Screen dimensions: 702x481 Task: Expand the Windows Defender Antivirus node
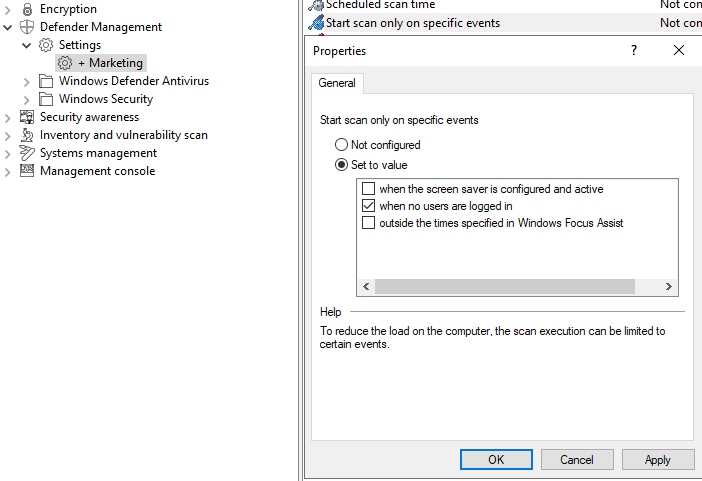tap(27, 81)
